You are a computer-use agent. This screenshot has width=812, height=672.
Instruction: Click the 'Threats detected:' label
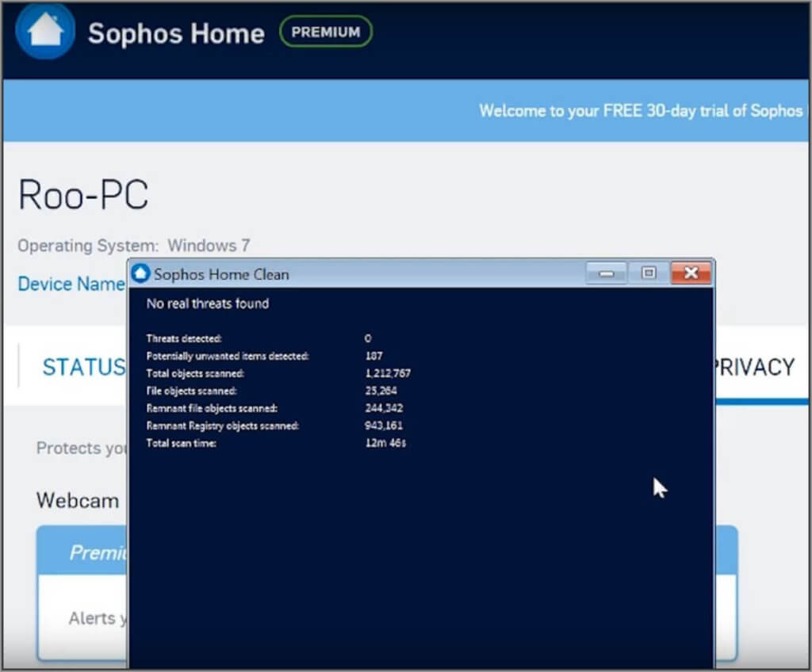[x=184, y=338]
